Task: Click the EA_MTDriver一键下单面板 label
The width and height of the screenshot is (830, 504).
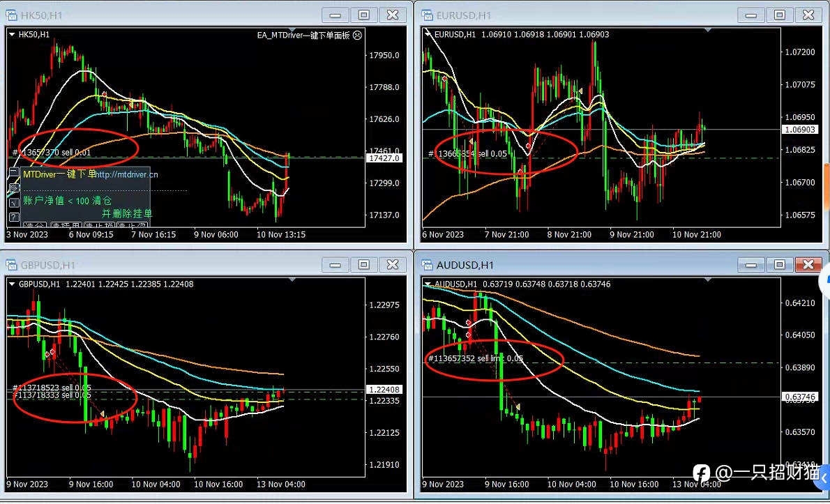Action: click(303, 35)
